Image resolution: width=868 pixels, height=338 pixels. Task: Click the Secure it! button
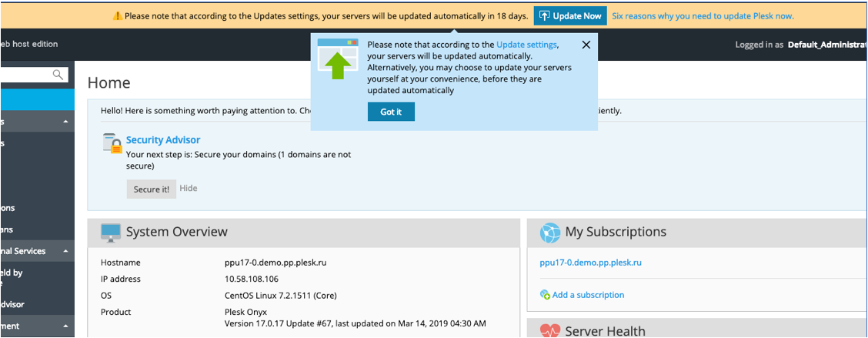pos(151,189)
